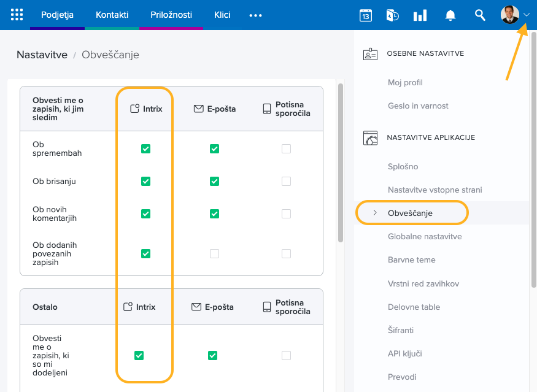Switch to the Kontakti tab
537x392 pixels.
(112, 15)
